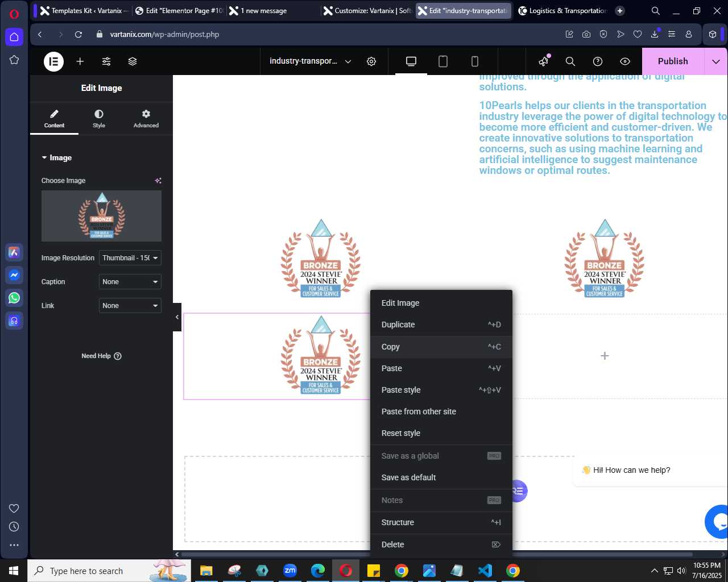This screenshot has width=728, height=582.
Task: Open WhatsApp in Opera sidebar
Action: pyautogui.click(x=14, y=298)
